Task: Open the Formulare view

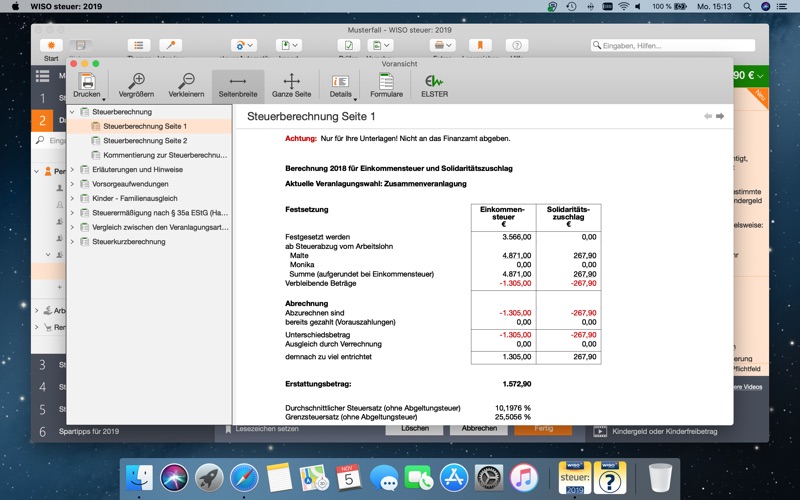Action: click(386, 82)
